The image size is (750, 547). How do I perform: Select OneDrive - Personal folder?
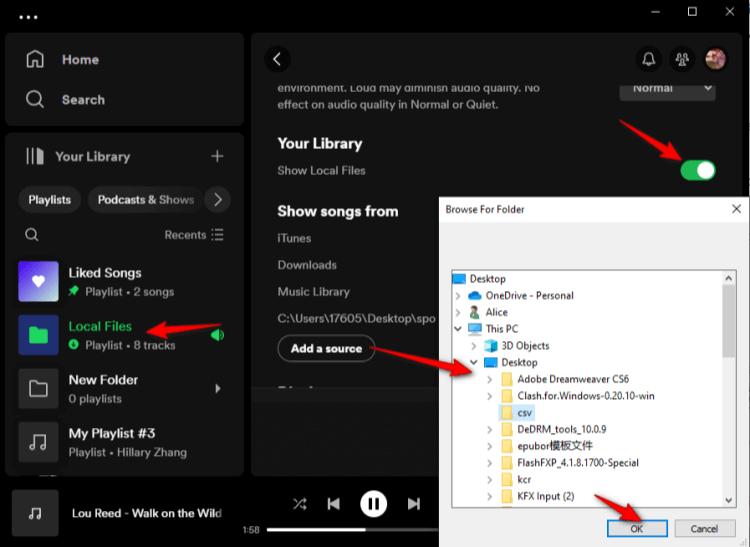[529, 295]
